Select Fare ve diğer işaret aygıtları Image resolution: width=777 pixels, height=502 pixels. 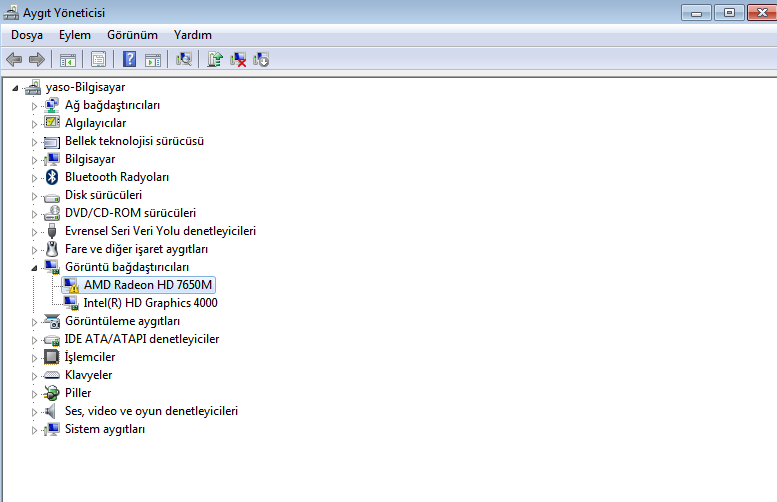point(136,249)
